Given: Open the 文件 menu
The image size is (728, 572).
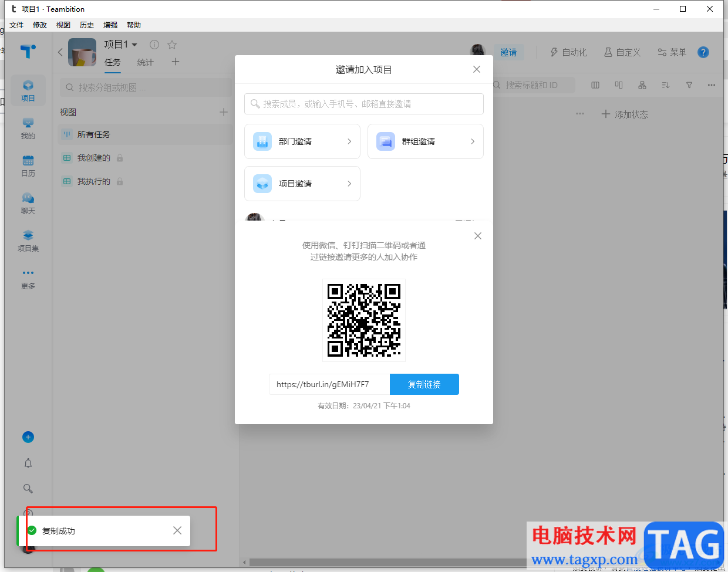Looking at the screenshot, I should click(x=16, y=25).
